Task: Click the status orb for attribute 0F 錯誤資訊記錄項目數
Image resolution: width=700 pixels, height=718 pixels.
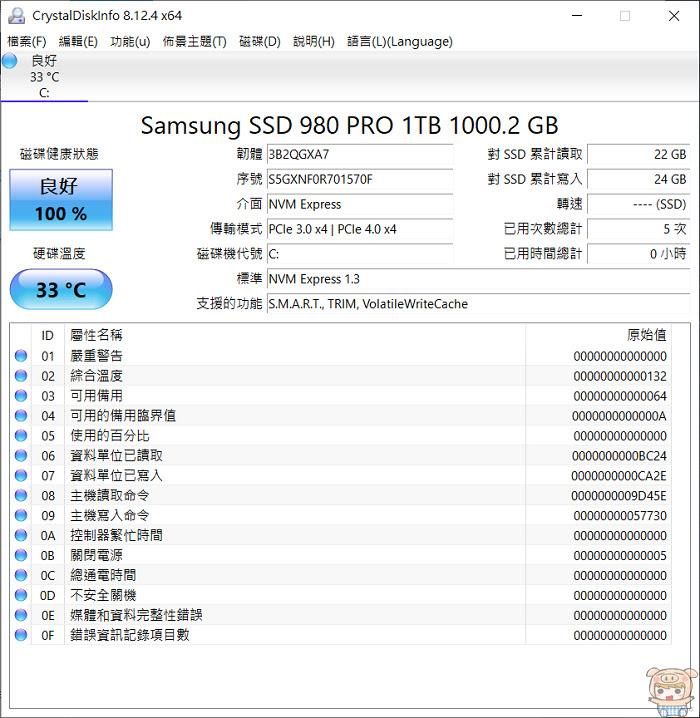Action: point(21,635)
